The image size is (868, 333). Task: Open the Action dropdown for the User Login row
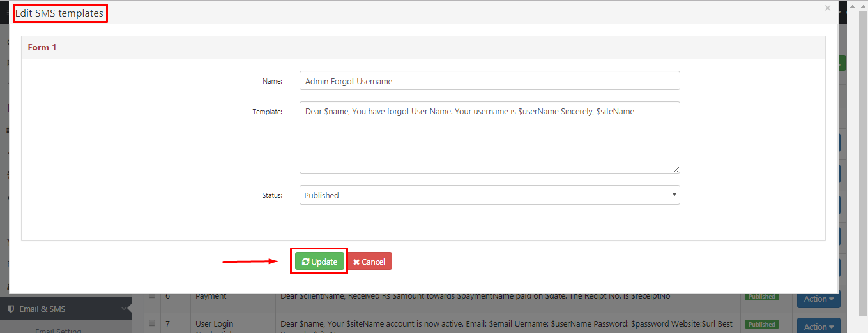(x=819, y=325)
